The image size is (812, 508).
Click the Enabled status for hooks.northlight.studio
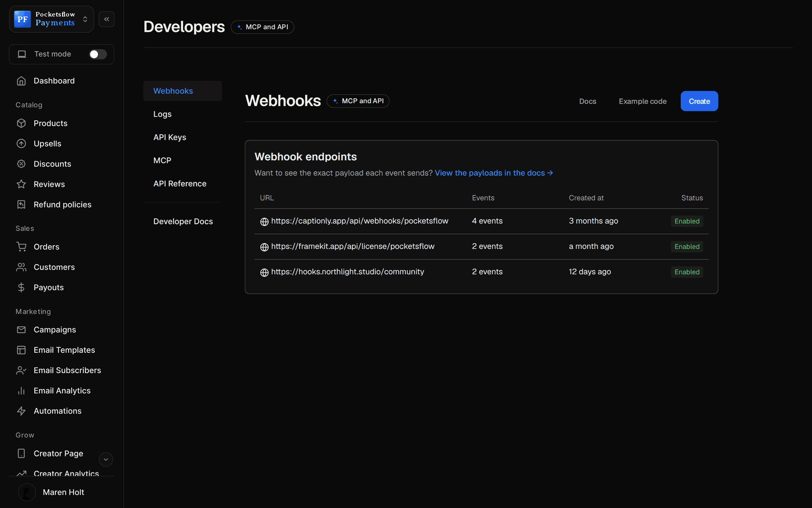point(687,272)
